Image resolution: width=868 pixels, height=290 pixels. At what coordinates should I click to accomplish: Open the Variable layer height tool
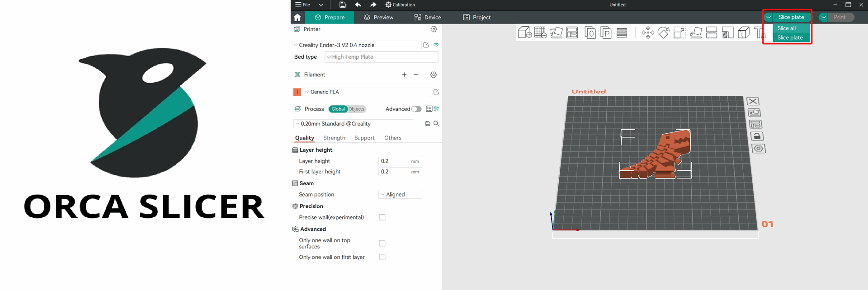point(622,33)
